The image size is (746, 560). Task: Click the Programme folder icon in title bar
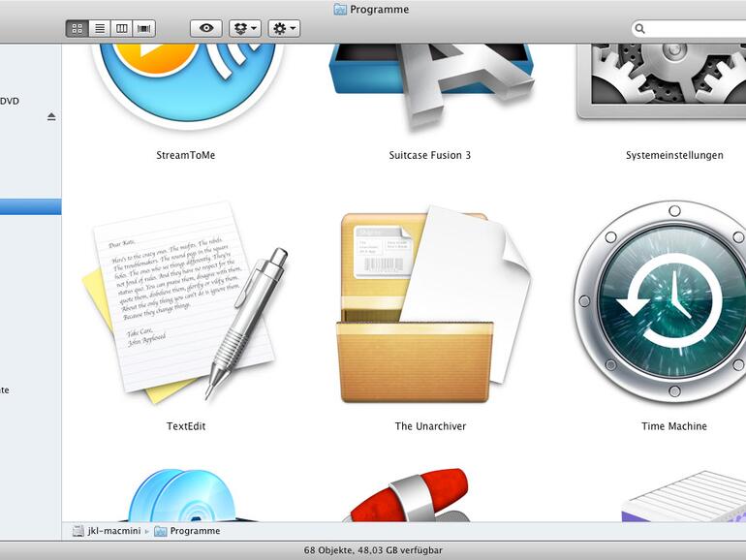(x=340, y=9)
